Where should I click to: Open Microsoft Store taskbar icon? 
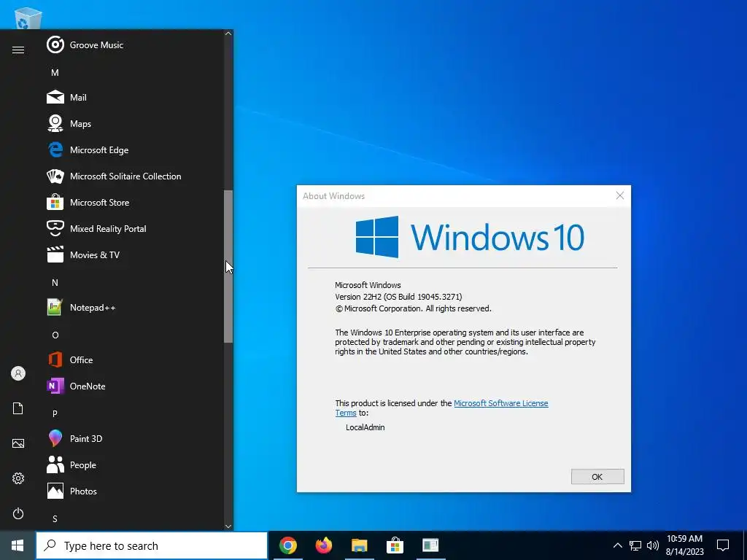pyautogui.click(x=395, y=545)
